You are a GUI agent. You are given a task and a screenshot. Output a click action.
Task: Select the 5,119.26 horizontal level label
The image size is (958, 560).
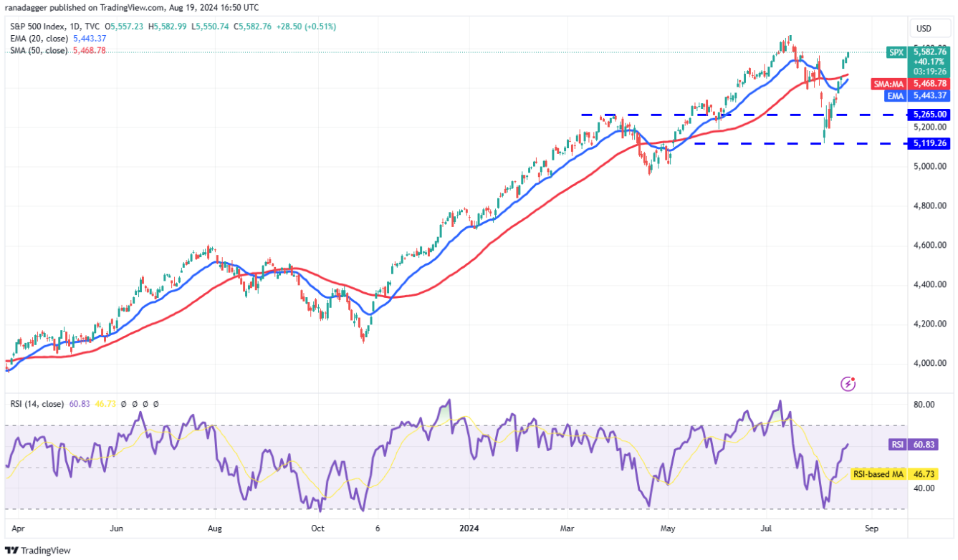point(929,143)
